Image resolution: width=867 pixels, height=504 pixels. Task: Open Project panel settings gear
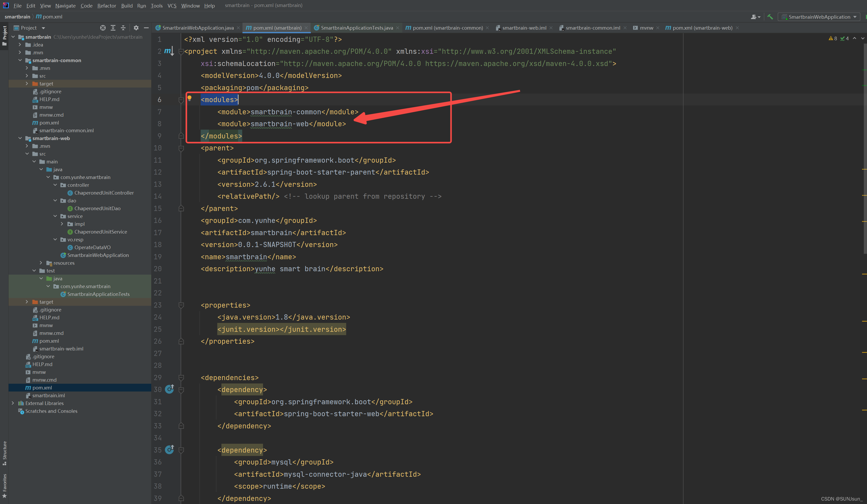136,28
